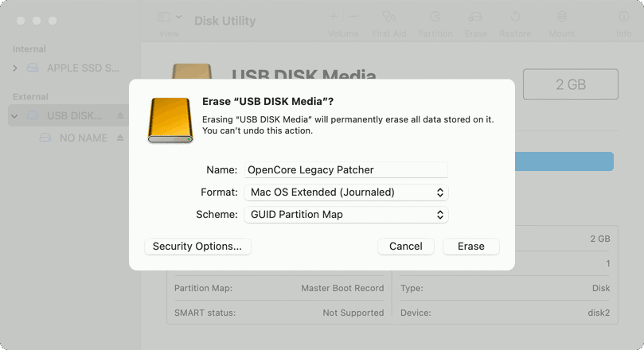The image size is (644, 350).
Task: Open the Scheme dropdown
Action: [345, 215]
